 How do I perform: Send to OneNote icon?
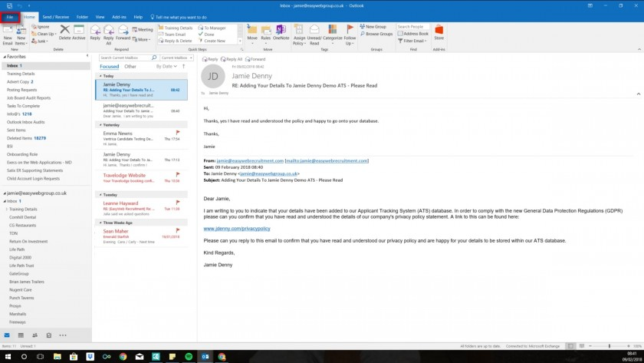281,30
